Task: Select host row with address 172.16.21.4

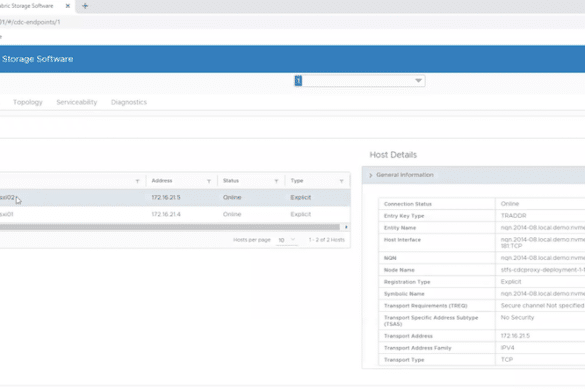Action: pyautogui.click(x=175, y=214)
